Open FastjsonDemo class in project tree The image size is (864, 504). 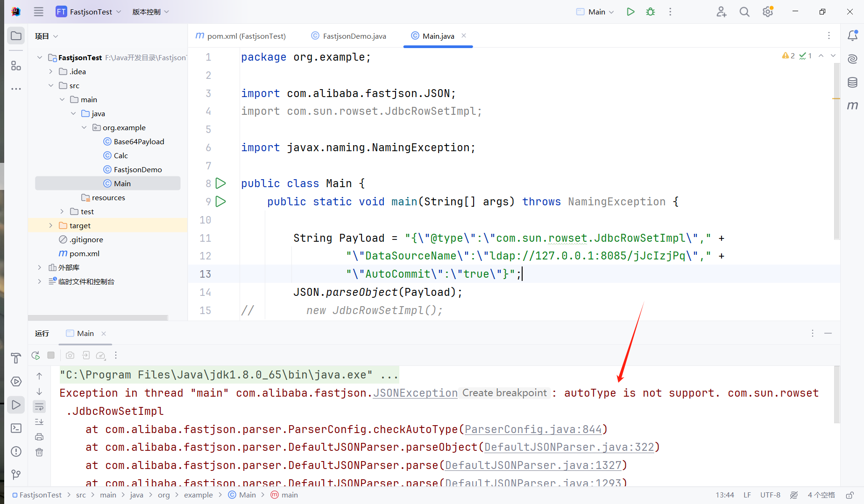(133, 169)
